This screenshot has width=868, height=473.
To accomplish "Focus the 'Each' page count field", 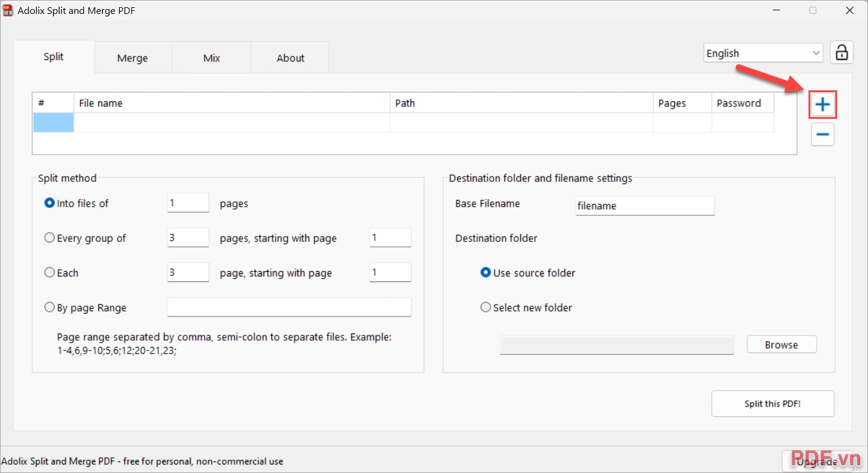I will point(188,272).
